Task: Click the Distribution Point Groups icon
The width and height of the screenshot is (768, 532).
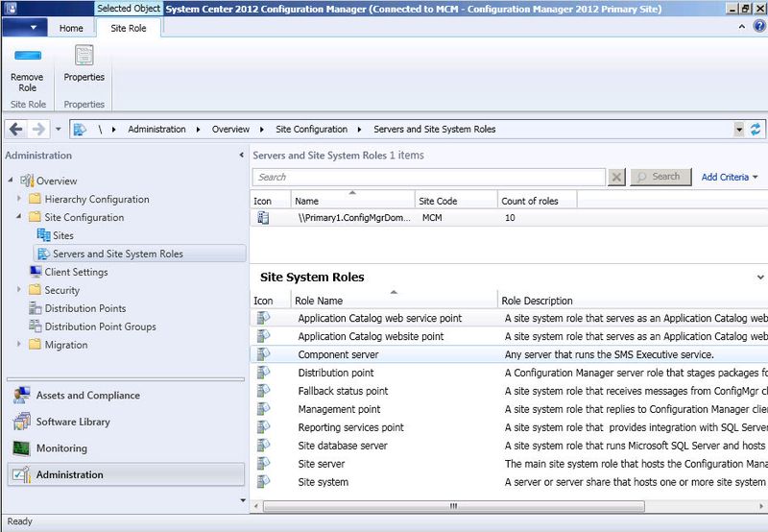Action: point(36,326)
